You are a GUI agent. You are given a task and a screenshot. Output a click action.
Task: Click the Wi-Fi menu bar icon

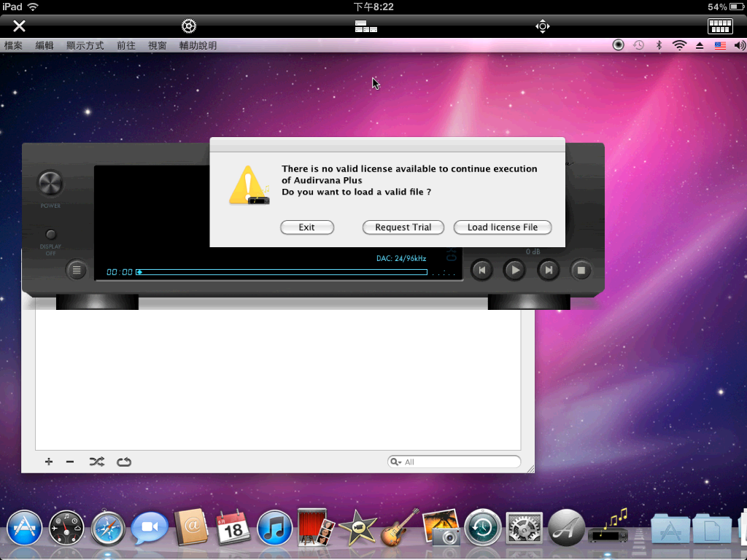click(x=679, y=45)
